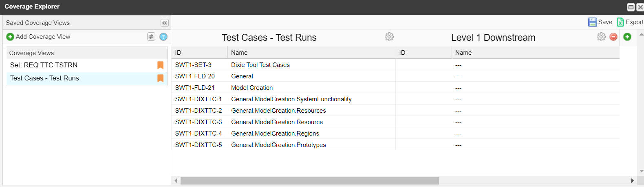Screen dimensions: 644x187
Task: Remove the Level 1 Downstream column with red minus
Action: tap(613, 37)
